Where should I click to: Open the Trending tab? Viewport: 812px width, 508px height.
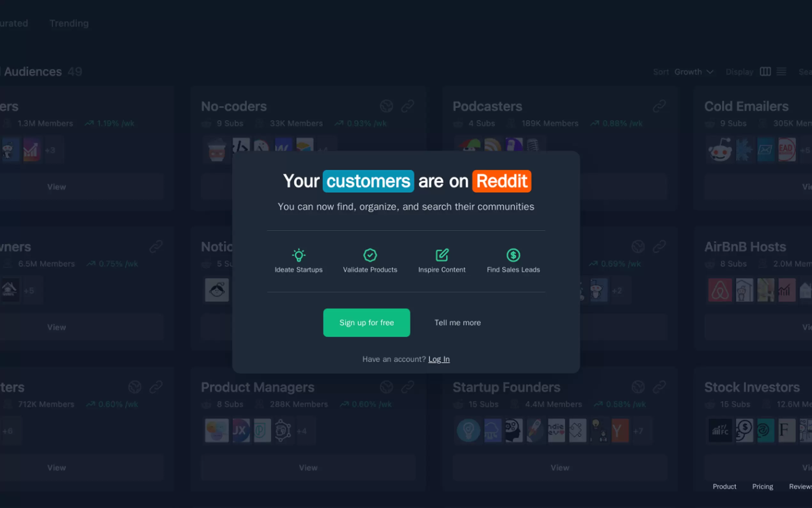[x=69, y=24]
